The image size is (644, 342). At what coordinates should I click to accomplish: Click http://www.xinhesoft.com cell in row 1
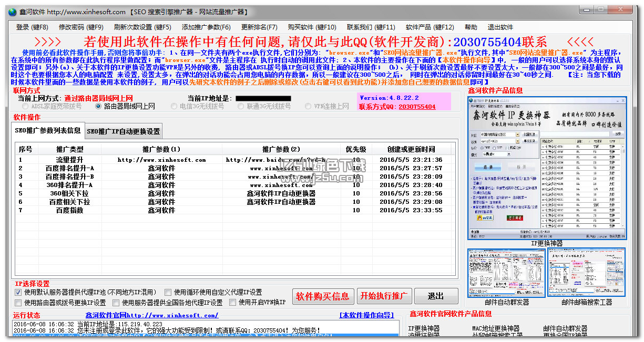(x=162, y=160)
